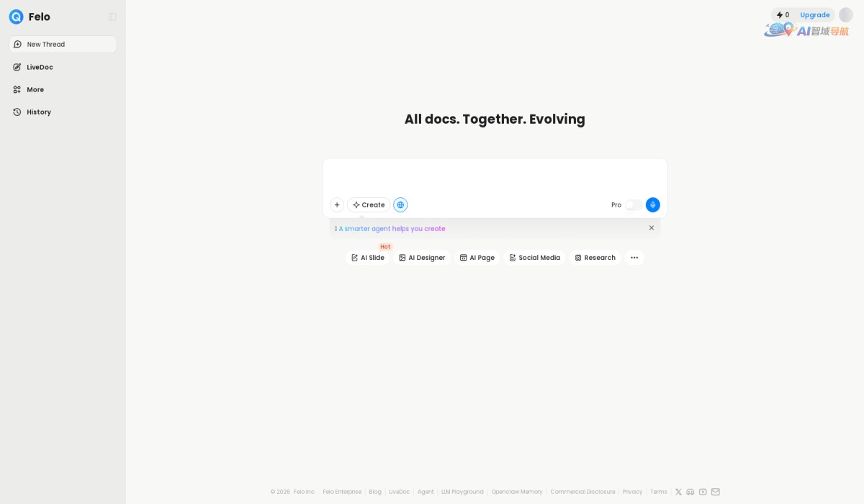Click the email envelope footer icon

click(x=715, y=492)
